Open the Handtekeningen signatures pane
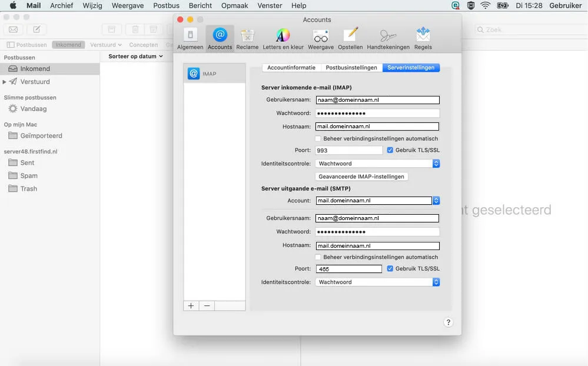The image size is (588, 366). click(388, 35)
